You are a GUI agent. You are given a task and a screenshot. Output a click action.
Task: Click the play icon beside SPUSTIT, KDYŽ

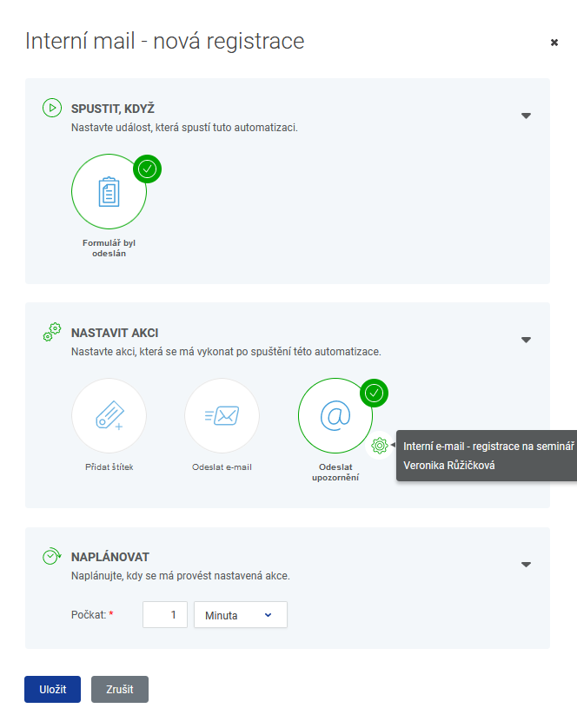coord(52,108)
